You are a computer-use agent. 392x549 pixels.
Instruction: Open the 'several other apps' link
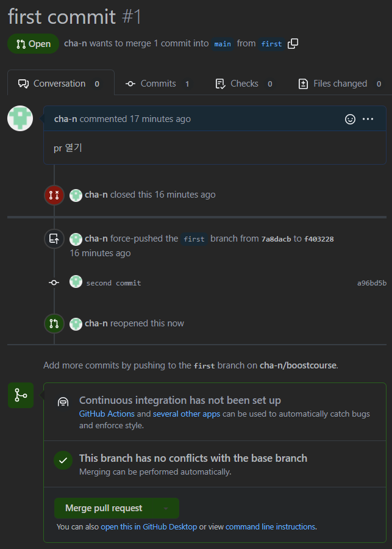187,414
